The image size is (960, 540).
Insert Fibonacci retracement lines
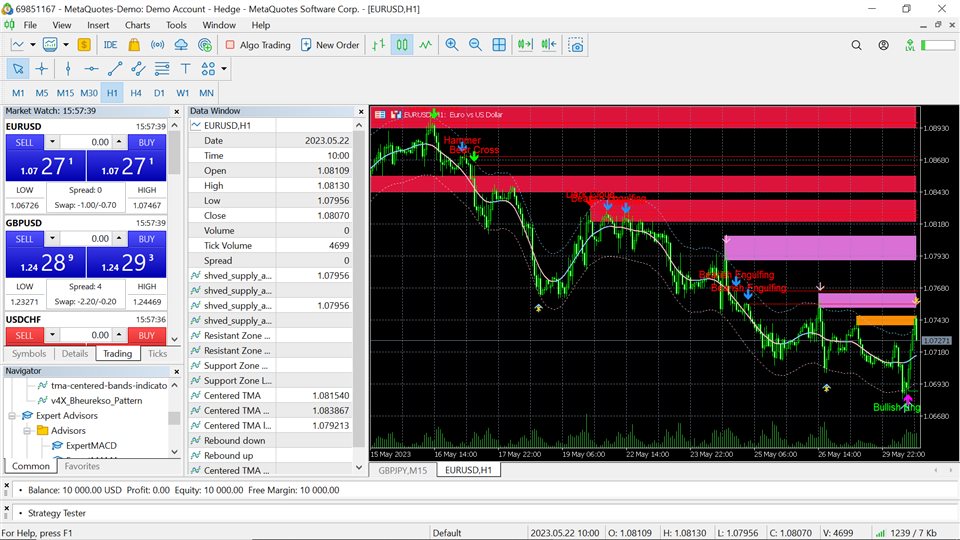(x=162, y=69)
